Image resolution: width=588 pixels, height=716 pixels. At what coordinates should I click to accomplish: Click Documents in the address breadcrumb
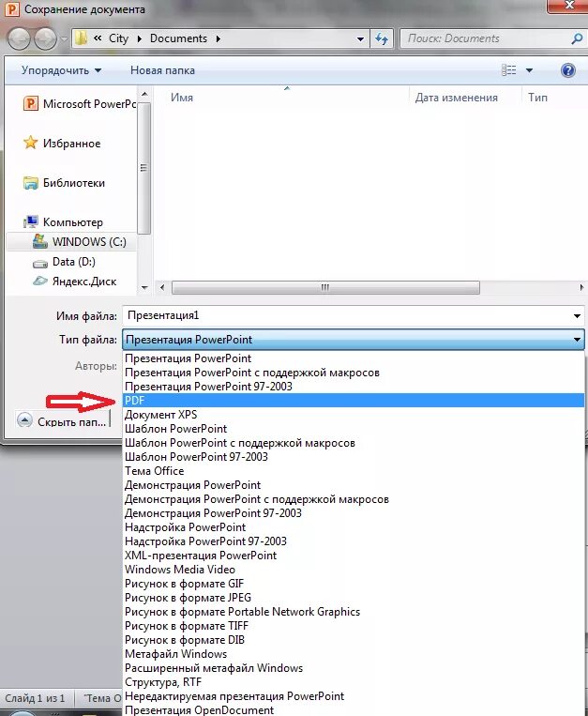tap(178, 38)
